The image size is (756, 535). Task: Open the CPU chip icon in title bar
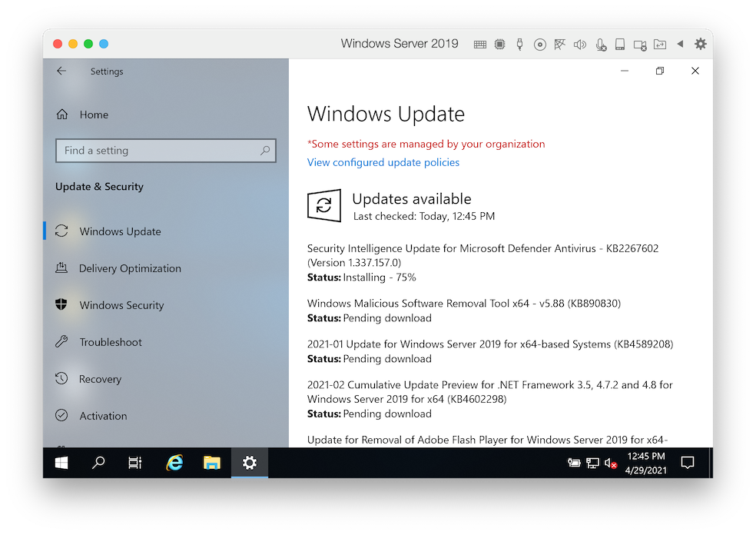click(x=500, y=45)
